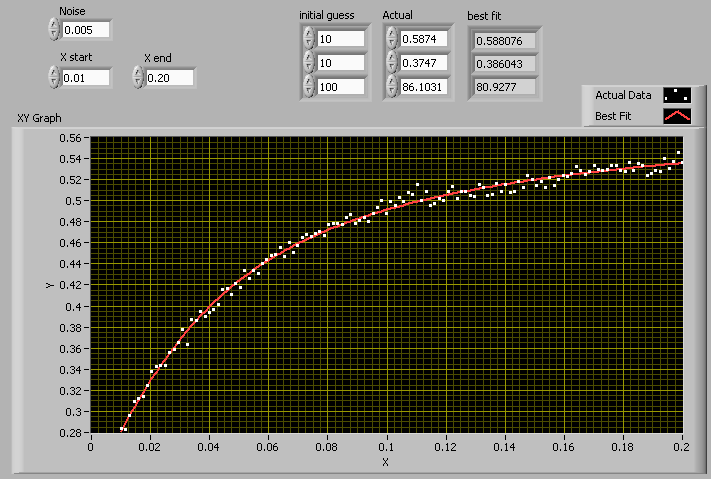The width and height of the screenshot is (711, 479).
Task: Click the best fit value 0.386043
Action: tap(504, 63)
